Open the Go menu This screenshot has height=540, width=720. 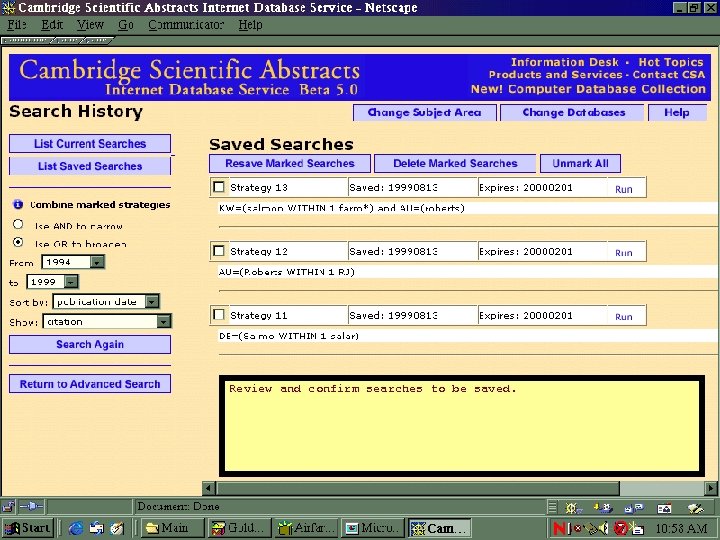(125, 25)
